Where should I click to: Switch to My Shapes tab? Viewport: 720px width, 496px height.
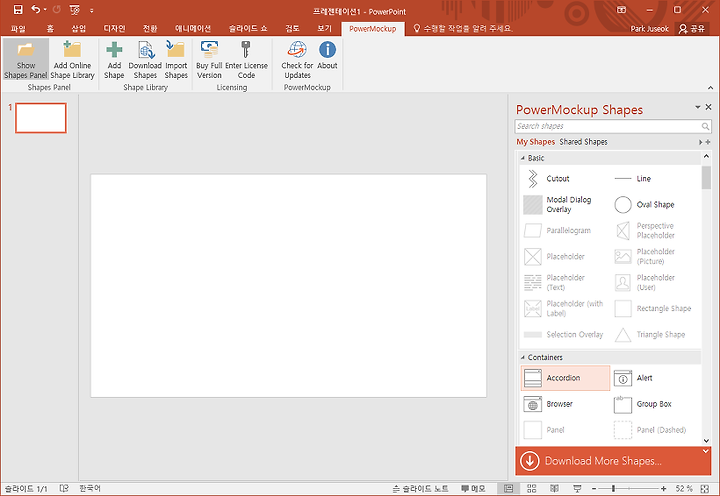click(x=535, y=142)
